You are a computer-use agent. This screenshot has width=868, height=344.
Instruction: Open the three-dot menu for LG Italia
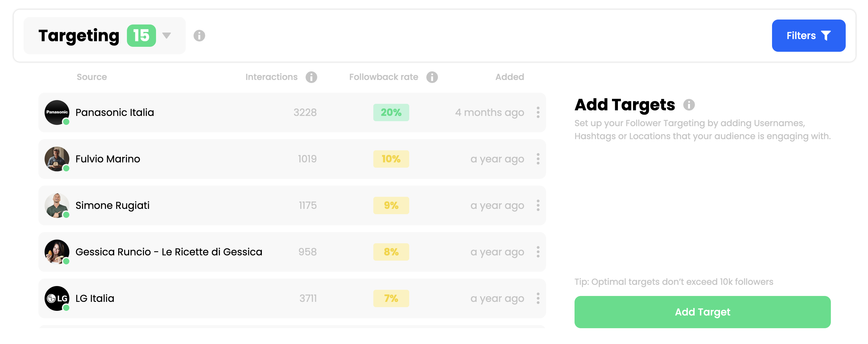537,298
